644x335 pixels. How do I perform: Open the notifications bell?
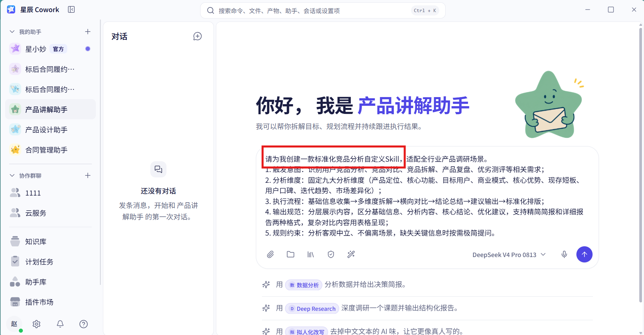click(x=60, y=324)
